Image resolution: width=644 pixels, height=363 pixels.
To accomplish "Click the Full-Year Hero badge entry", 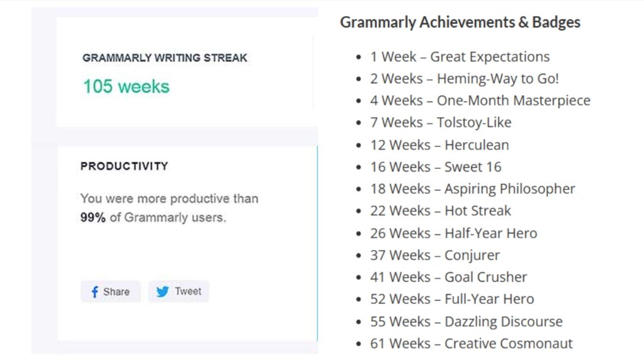I will (x=452, y=299).
